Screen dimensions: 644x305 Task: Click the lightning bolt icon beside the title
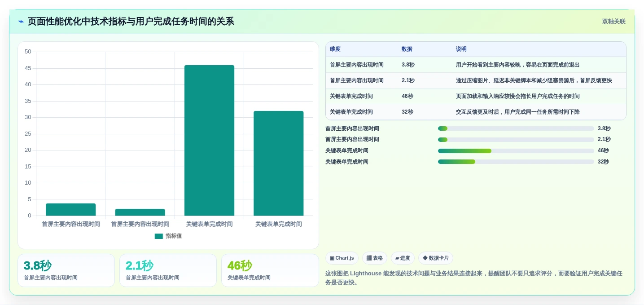click(x=21, y=22)
